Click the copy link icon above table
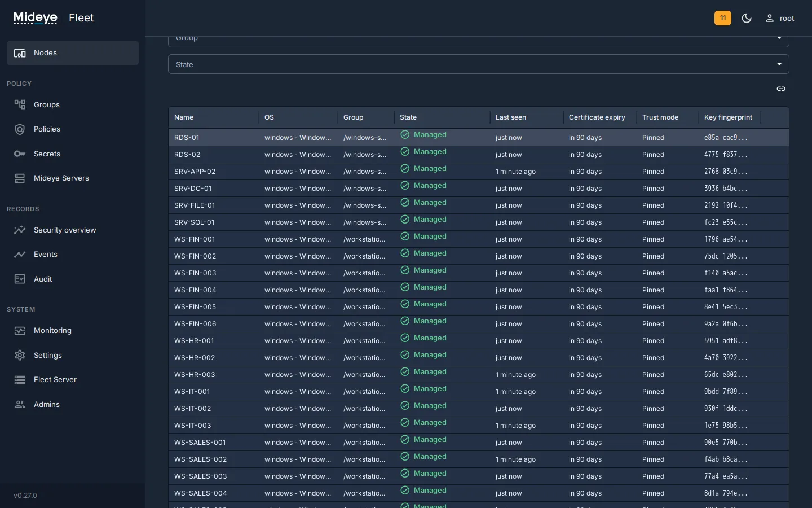 click(x=781, y=89)
